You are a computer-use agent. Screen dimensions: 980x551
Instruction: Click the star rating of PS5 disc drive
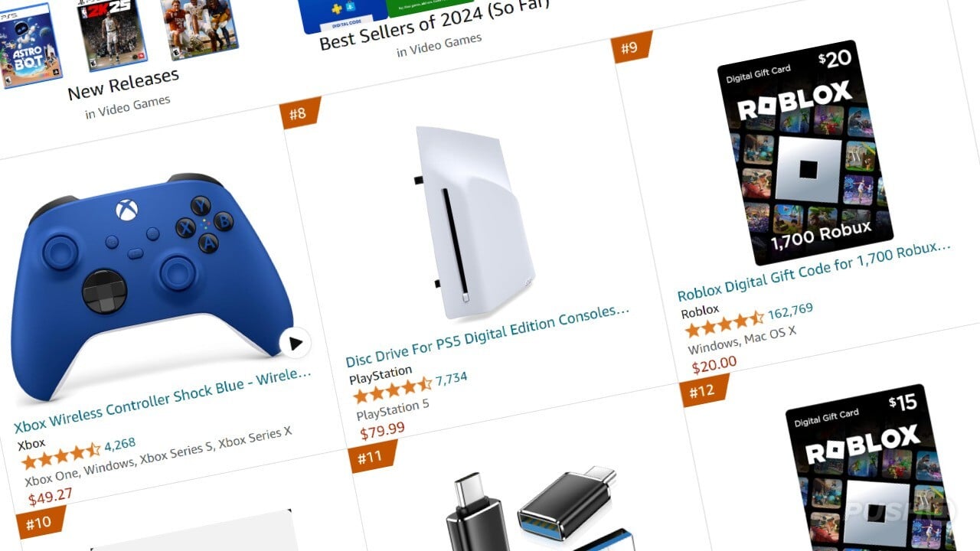393,388
